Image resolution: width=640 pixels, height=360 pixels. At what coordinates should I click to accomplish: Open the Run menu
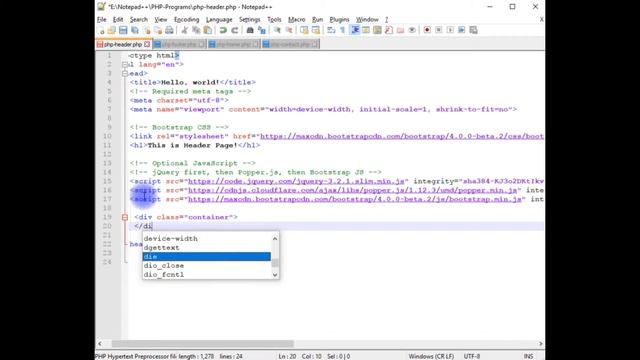317,20
